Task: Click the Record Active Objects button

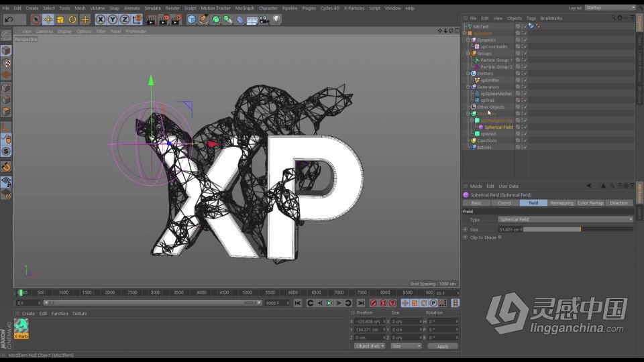Action: click(x=374, y=303)
